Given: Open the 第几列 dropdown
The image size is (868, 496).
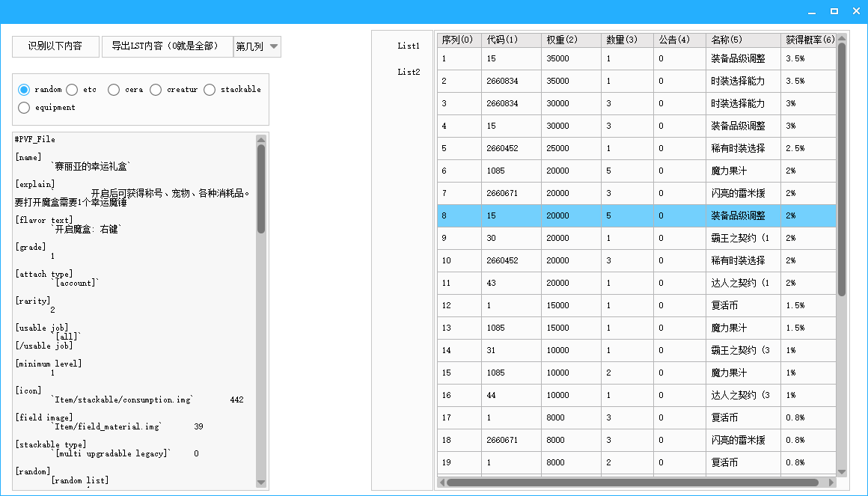Looking at the screenshot, I should (x=257, y=46).
